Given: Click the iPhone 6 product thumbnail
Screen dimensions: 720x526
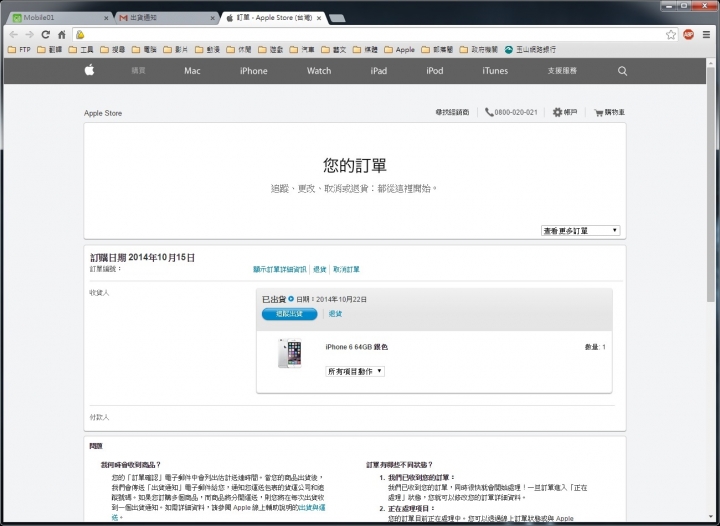Looking at the screenshot, I should (290, 353).
